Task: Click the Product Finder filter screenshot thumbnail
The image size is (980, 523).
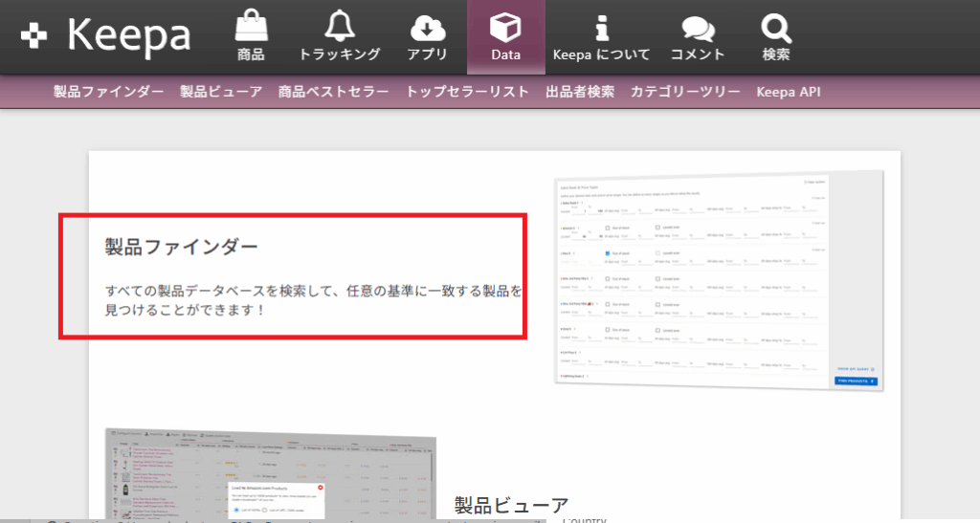Action: 718,280
